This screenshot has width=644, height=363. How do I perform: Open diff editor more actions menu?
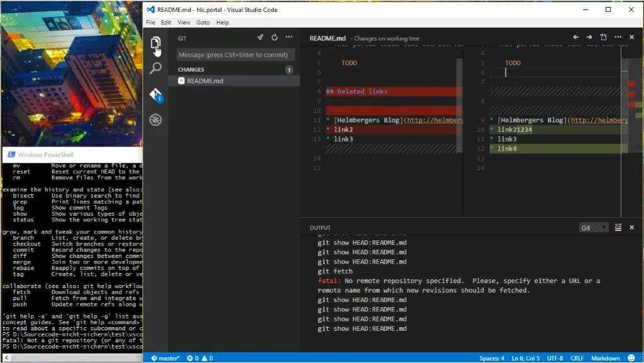(x=618, y=37)
